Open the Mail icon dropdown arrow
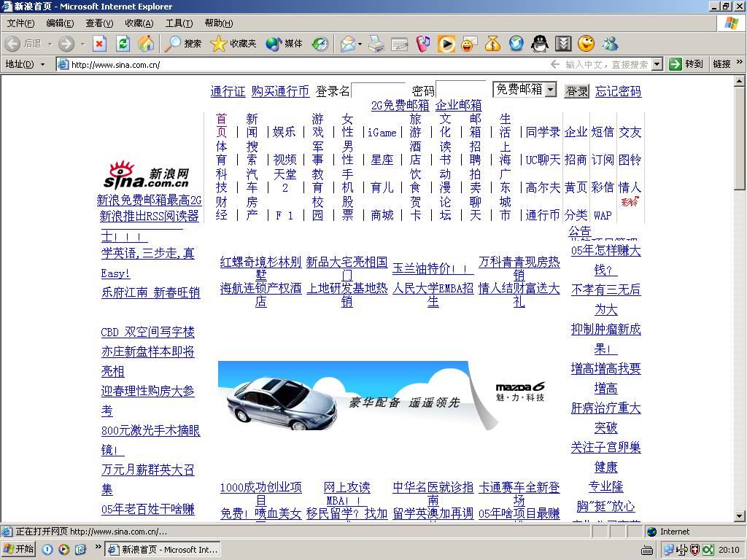Screen dimensions: 747x560 point(360,44)
